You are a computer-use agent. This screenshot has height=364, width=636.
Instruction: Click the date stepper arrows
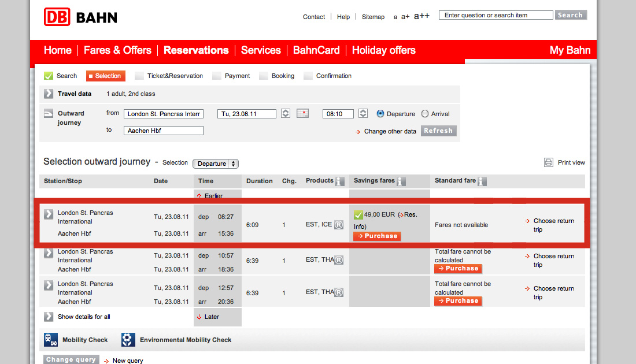point(286,114)
